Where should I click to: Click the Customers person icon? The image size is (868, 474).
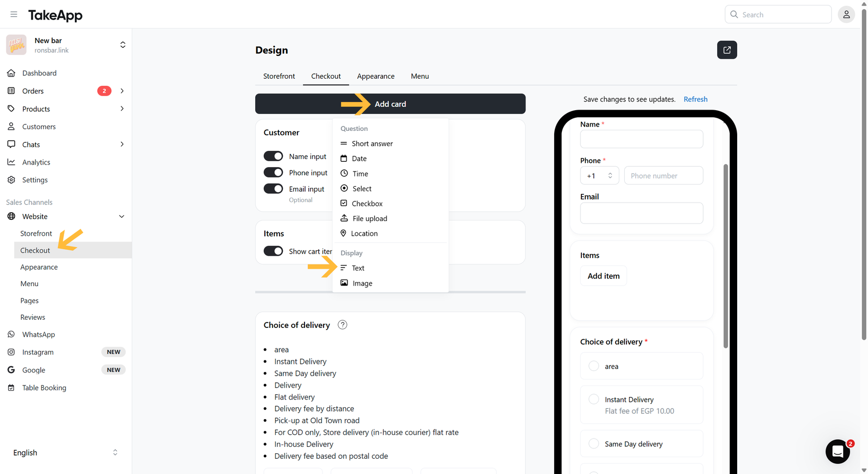(x=11, y=127)
